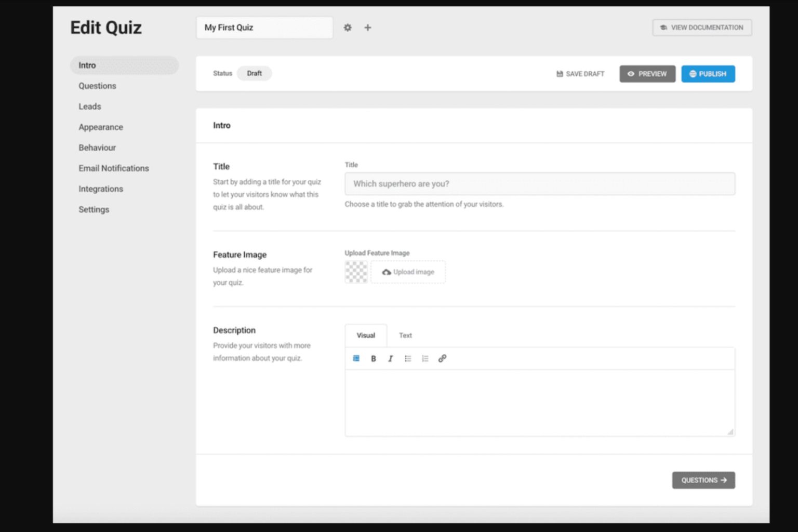This screenshot has height=532, width=798.
Task: Select the blue editor kitchen-sink icon
Action: pos(356,358)
